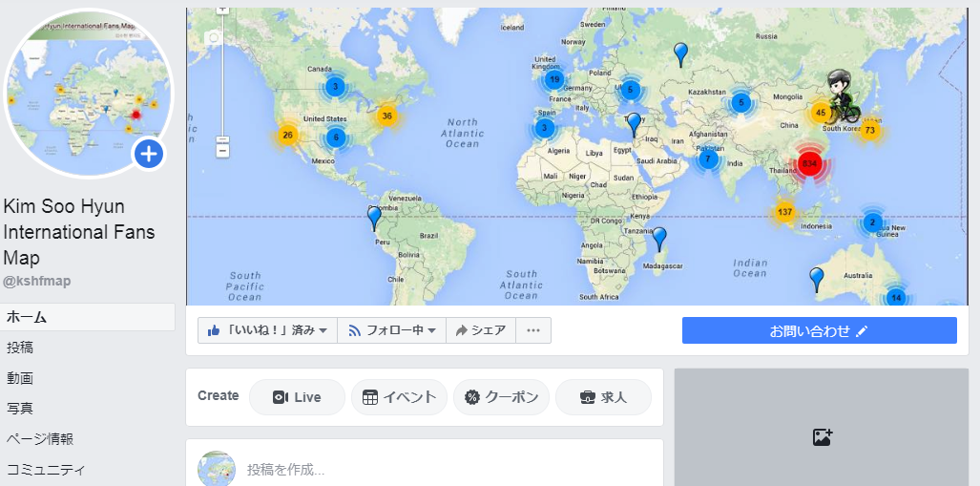Image resolution: width=980 pixels, height=486 pixels.
Task: Click the blue 7 cluster over Pakistan
Action: tap(707, 158)
